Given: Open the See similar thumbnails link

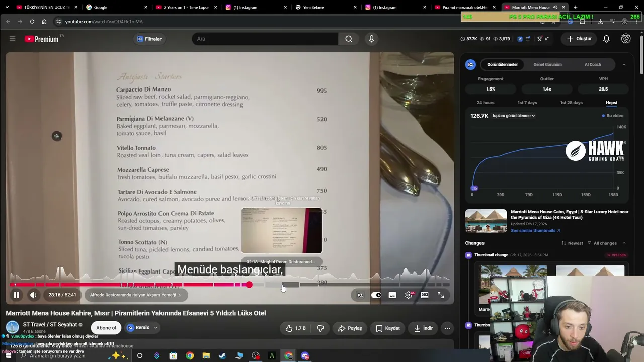Looking at the screenshot, I should 535,231.
